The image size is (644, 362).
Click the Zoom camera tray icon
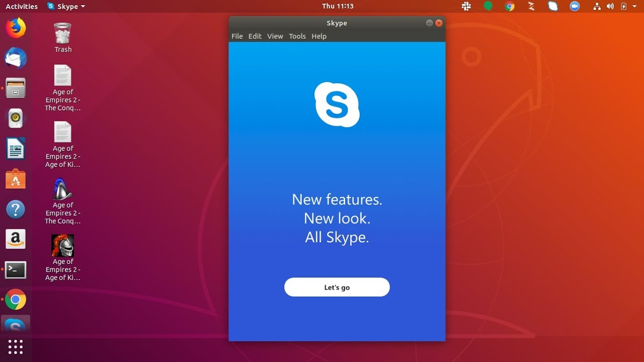coord(575,7)
